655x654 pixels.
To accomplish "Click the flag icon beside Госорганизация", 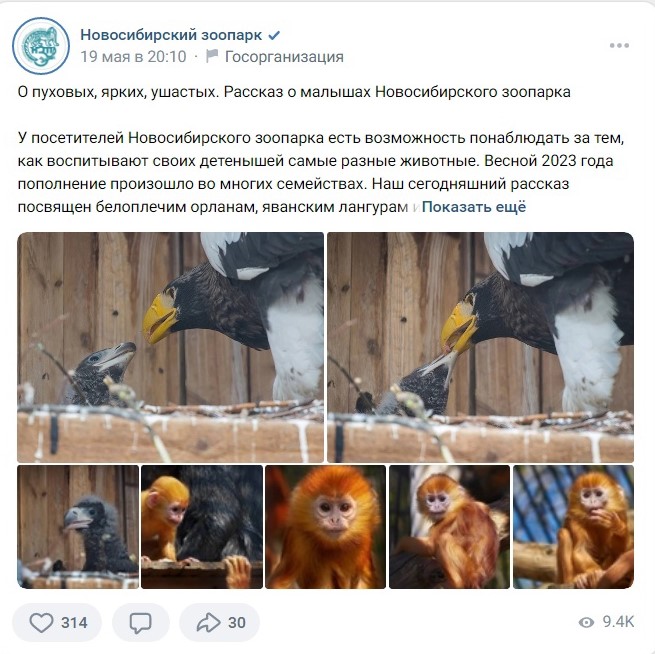I will tap(212, 56).
